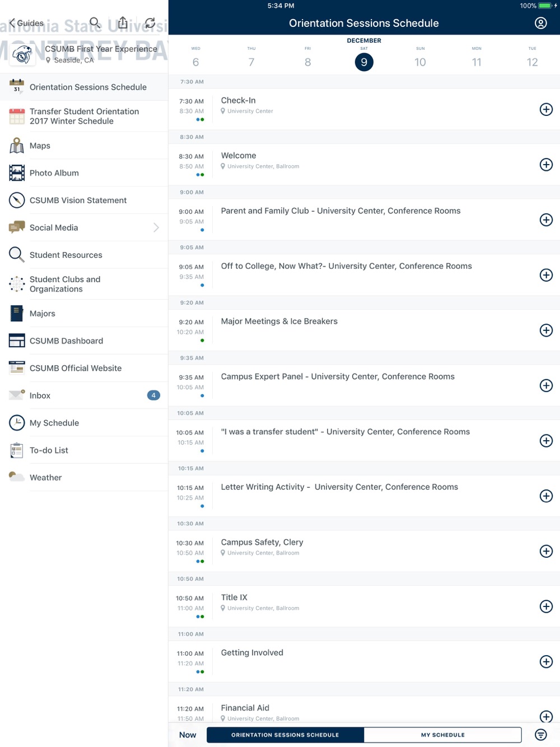This screenshot has width=560, height=747.
Task: Tap the refresh icon in sidebar header
Action: [150, 23]
